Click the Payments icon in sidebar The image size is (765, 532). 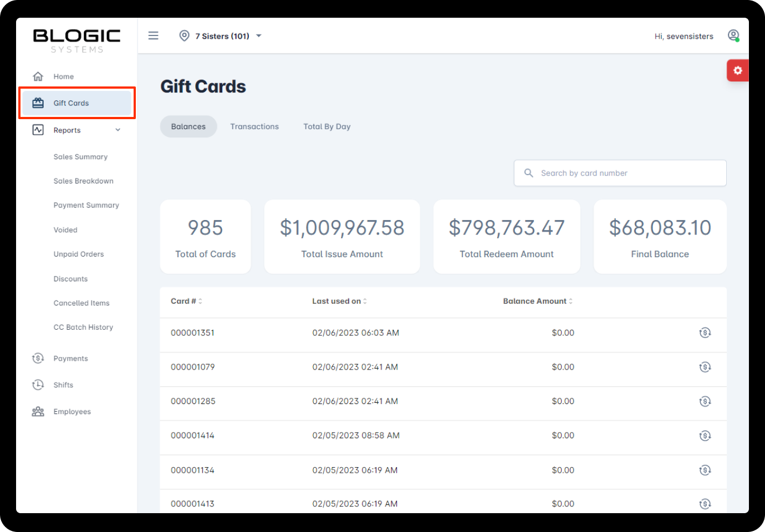(x=38, y=359)
